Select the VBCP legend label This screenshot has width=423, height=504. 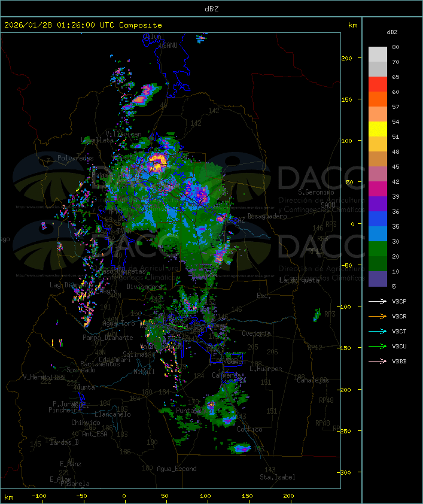(x=399, y=302)
